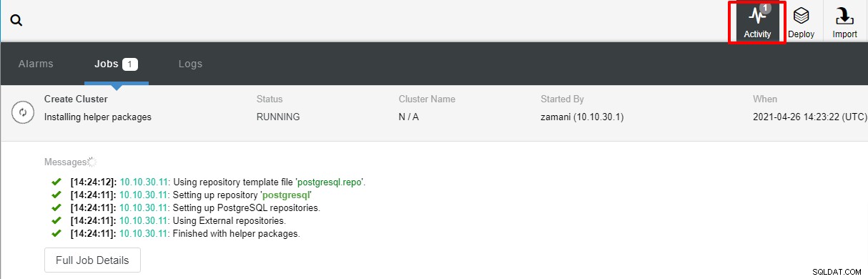This screenshot has width=868, height=279.
Task: Click the search magnifier icon
Action: click(16, 21)
